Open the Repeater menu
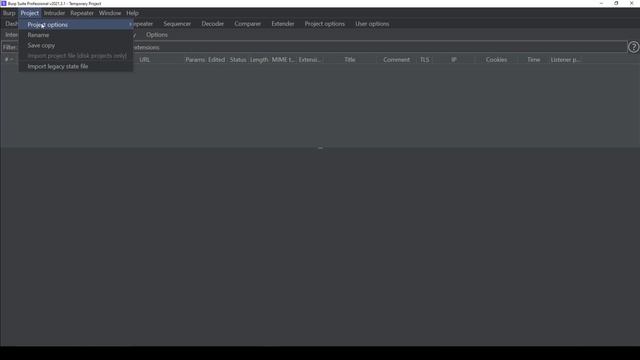This screenshot has height=360, width=640. pos(82,13)
